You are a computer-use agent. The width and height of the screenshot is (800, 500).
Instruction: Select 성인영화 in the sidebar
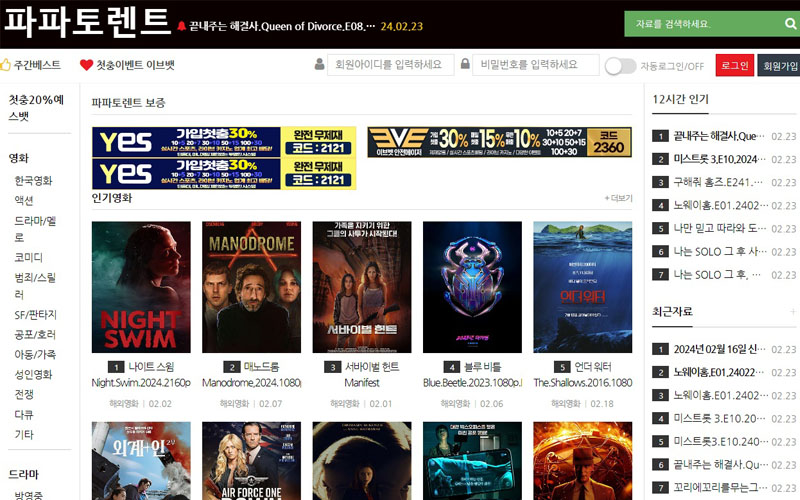(x=33, y=374)
